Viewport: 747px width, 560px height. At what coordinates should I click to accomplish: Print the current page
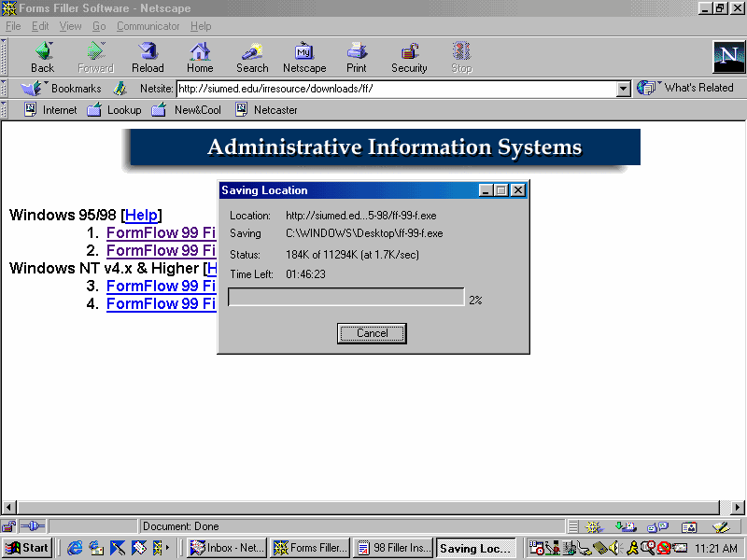point(357,56)
